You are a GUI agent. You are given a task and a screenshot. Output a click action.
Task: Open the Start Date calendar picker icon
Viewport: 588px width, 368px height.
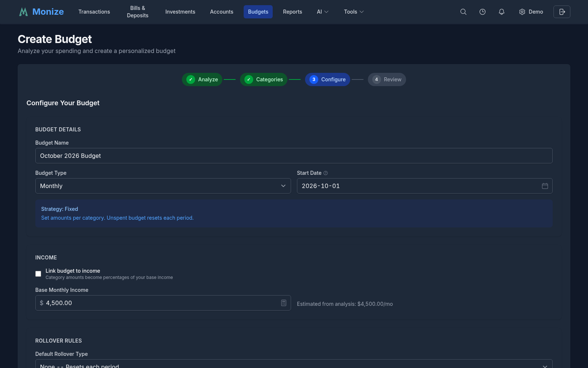[545, 186]
